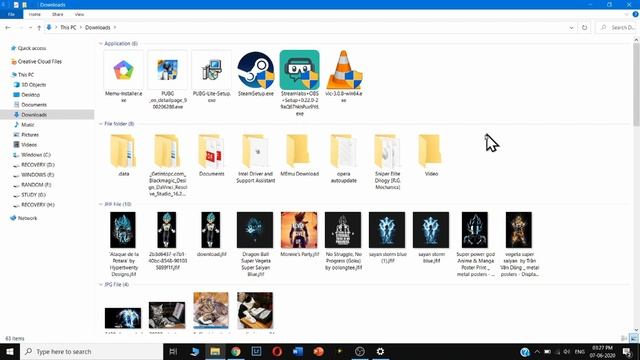
Task: Switch to large icons view button
Action: tap(633, 338)
